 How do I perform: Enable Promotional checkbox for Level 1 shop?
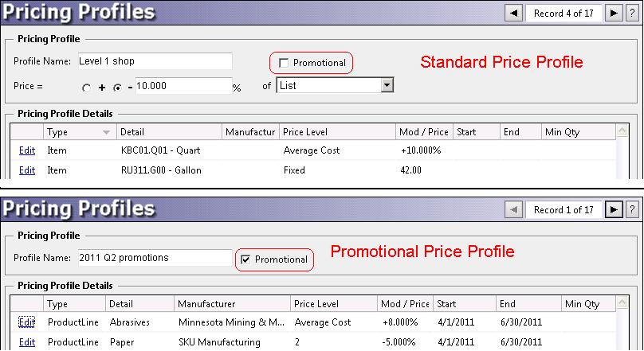[284, 63]
